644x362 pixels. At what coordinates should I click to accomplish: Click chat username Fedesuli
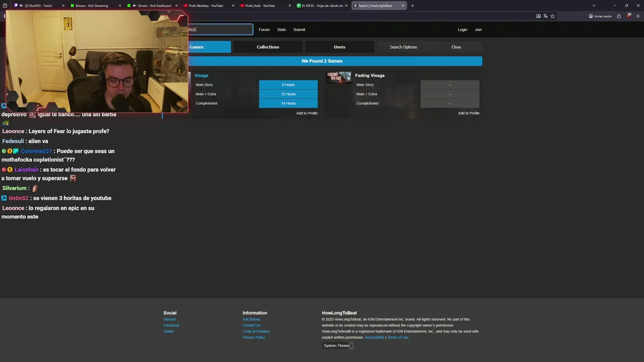click(x=13, y=141)
